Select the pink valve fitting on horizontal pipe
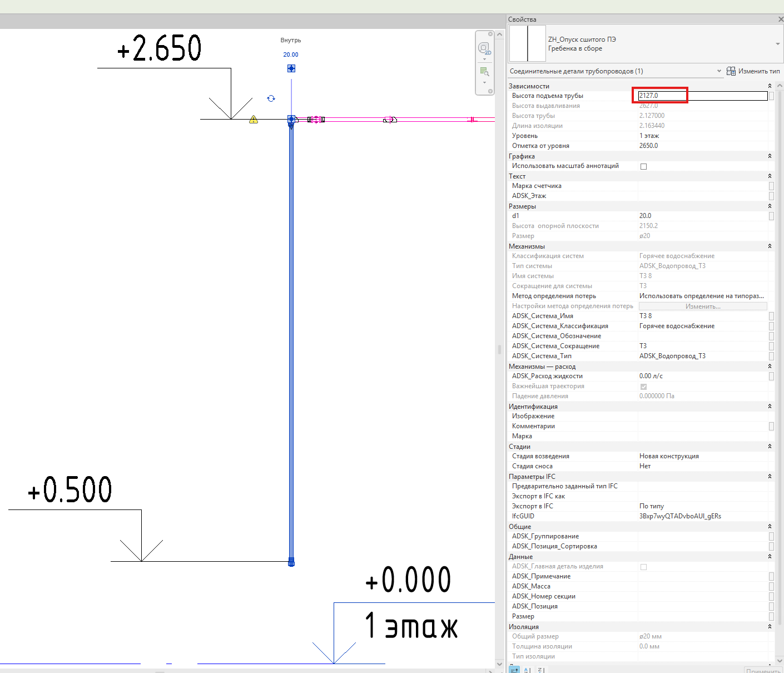Image resolution: width=784 pixels, height=673 pixels. point(316,120)
